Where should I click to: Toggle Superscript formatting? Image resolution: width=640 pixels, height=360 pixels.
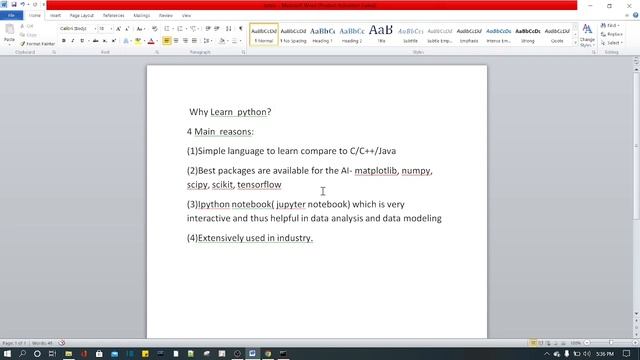tap(113, 41)
